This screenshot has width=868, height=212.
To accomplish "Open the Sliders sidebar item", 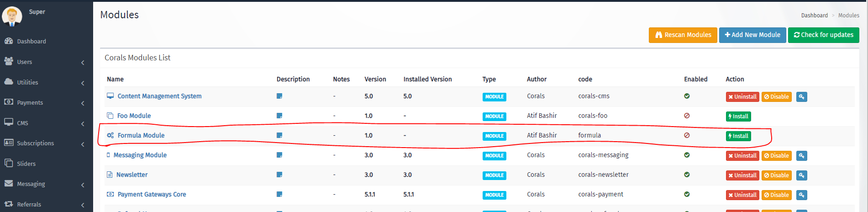I will [26, 164].
